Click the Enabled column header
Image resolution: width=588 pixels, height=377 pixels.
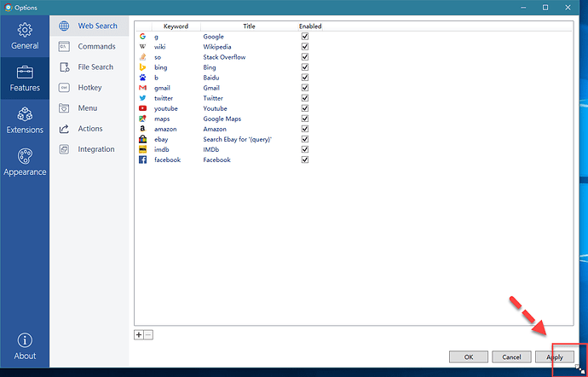click(310, 26)
